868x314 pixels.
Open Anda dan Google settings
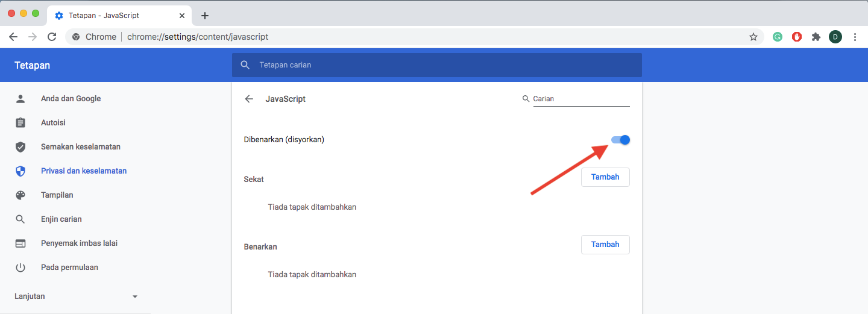pyautogui.click(x=71, y=99)
